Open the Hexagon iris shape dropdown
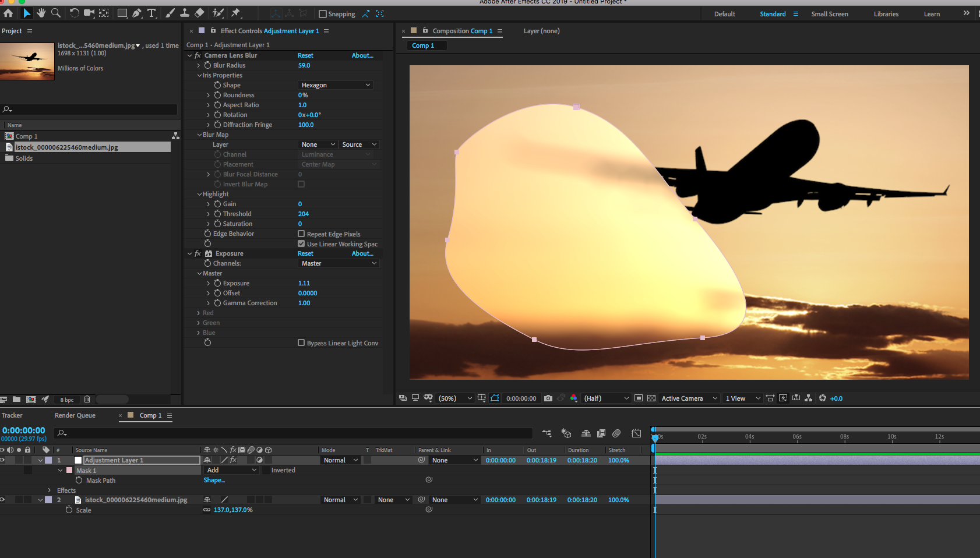This screenshot has width=980, height=558. click(x=336, y=85)
